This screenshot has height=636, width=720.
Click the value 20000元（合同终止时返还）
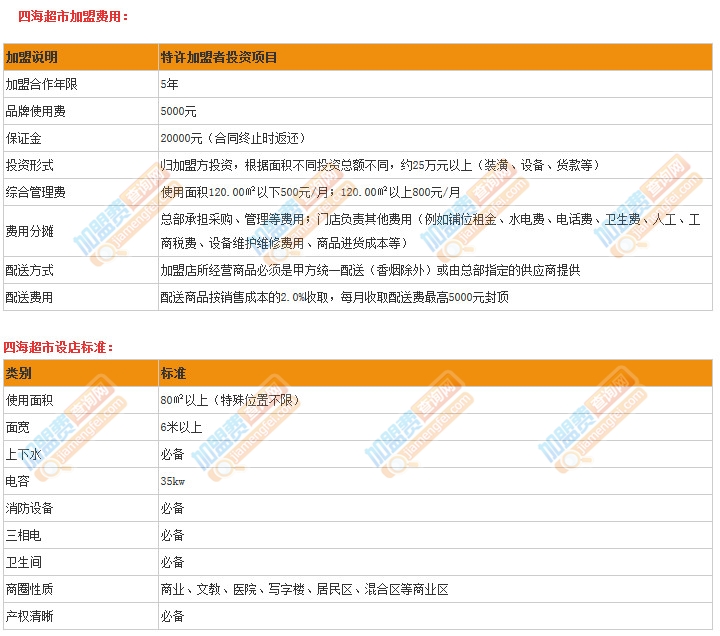tap(233, 139)
